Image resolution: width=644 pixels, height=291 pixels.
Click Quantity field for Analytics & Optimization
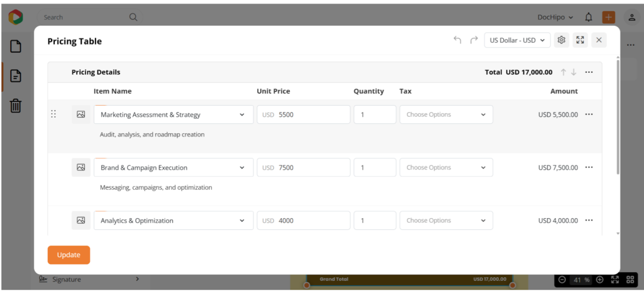click(x=375, y=221)
